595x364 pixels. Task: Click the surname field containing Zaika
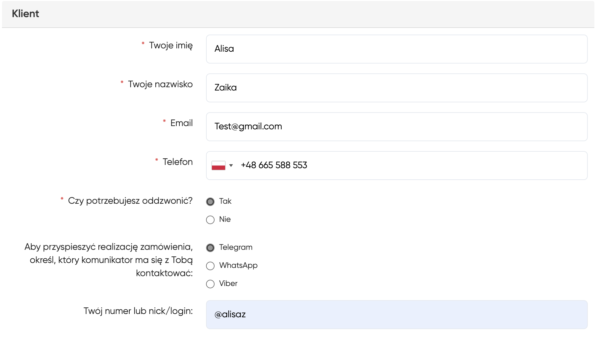point(396,88)
